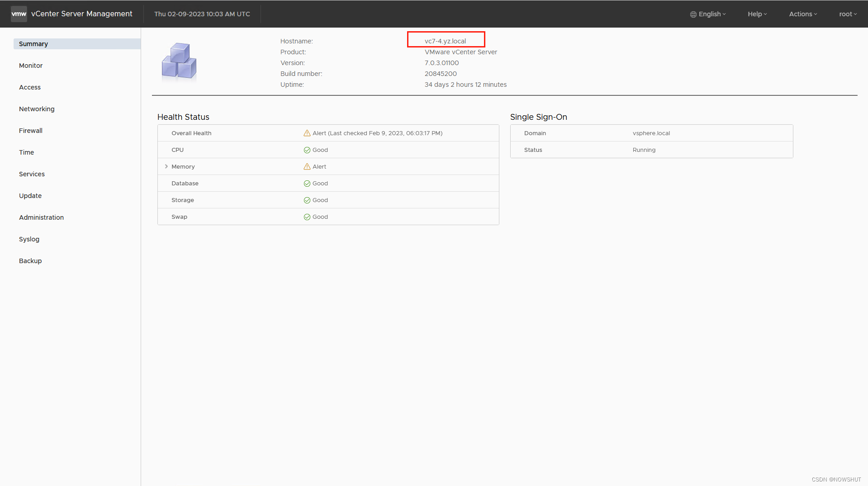Viewport: 868px width, 486px height.
Task: Click the Health Status heading
Action: (x=183, y=117)
